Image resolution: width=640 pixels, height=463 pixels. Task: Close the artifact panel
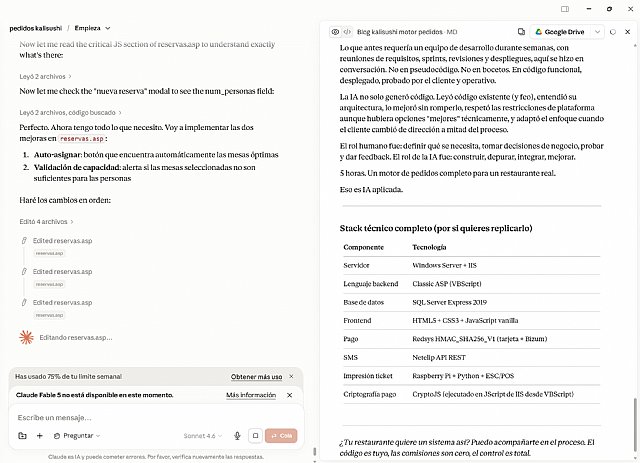click(628, 32)
